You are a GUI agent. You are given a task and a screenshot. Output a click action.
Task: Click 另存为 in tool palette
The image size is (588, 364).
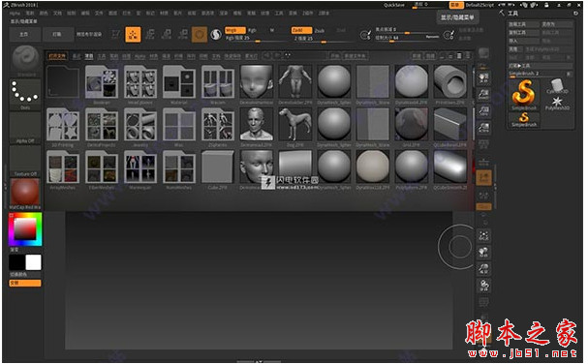point(557,24)
